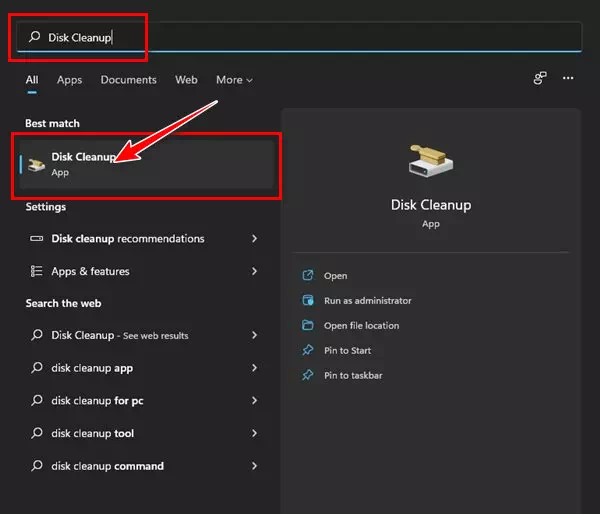The height and width of the screenshot is (514, 600).
Task: Choose Pin to taskbar
Action: [353, 375]
